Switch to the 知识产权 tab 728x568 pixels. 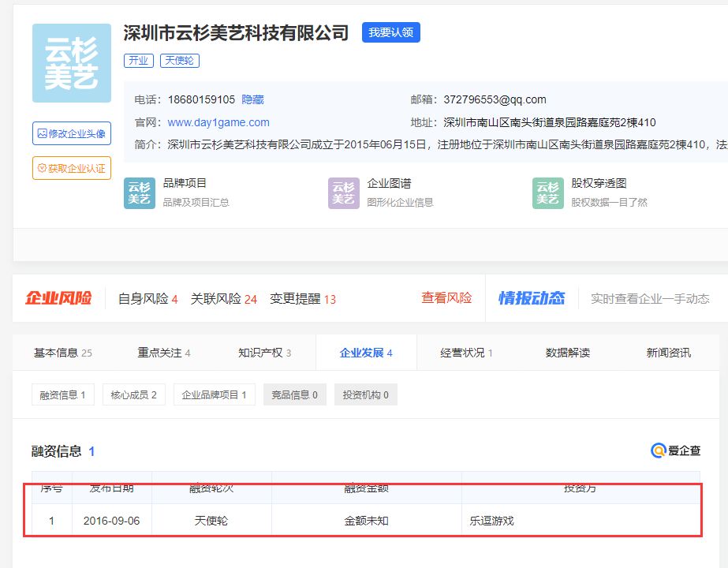(265, 353)
